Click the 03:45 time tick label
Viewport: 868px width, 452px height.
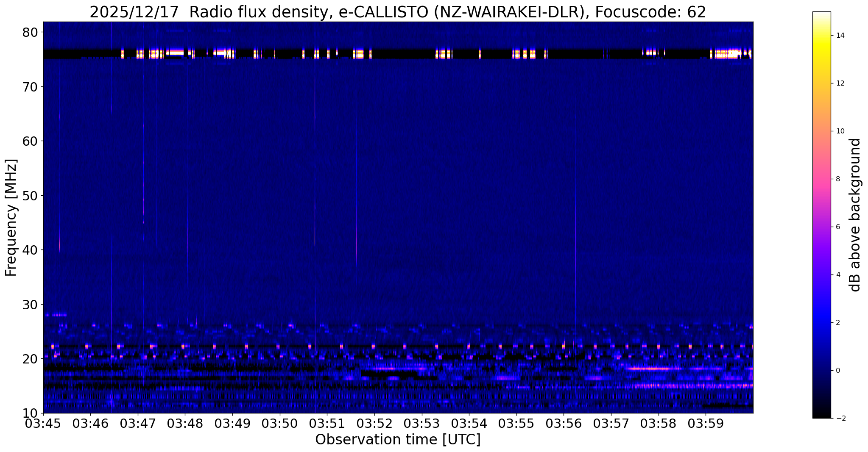click(x=43, y=423)
